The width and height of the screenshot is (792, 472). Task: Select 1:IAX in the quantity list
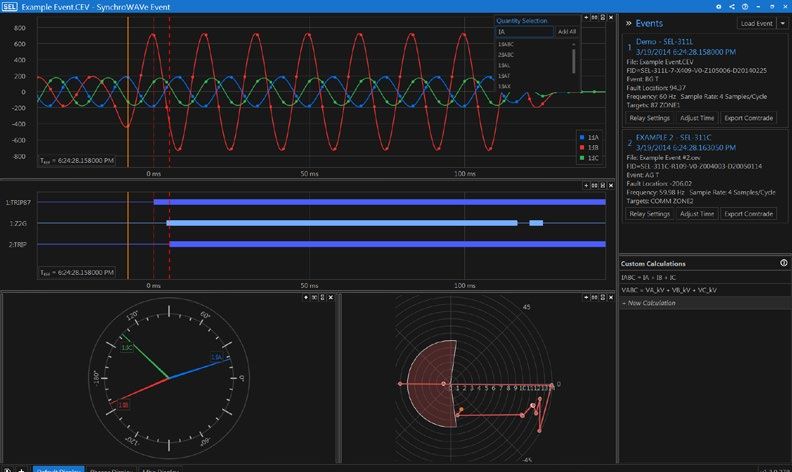coord(504,86)
